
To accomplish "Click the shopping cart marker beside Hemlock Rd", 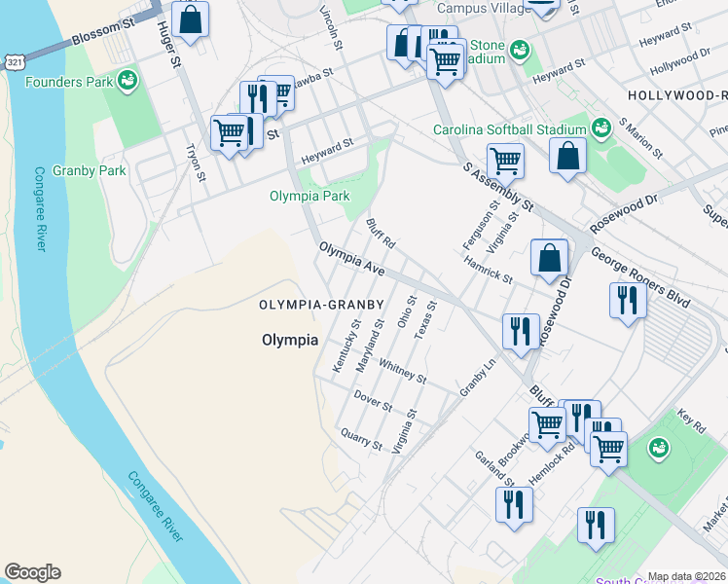I will [608, 454].
